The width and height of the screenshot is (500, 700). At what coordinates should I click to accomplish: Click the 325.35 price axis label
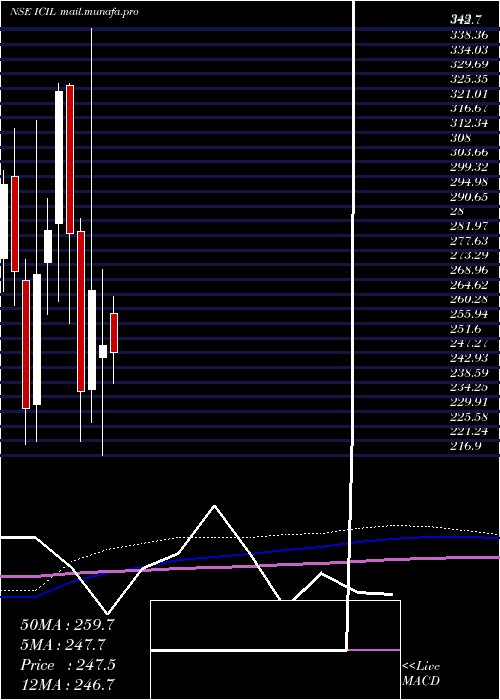click(x=469, y=79)
